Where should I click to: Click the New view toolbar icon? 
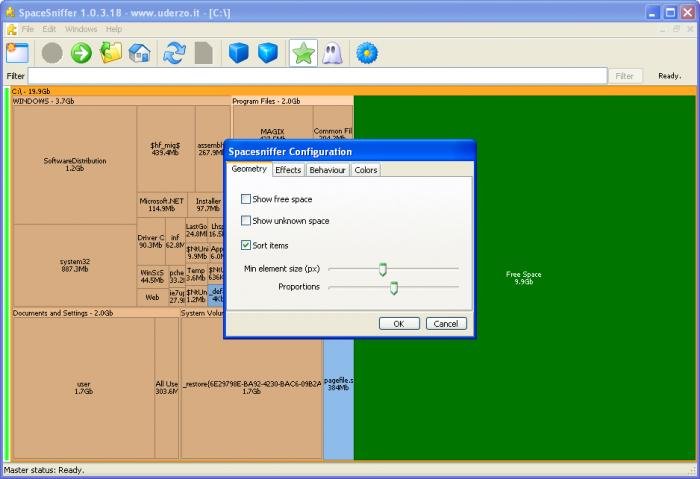[x=17, y=53]
